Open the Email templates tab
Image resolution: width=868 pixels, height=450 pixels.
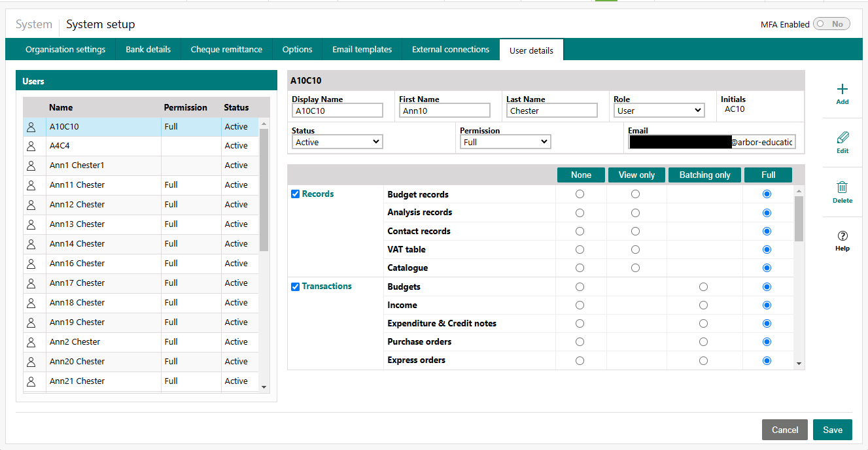click(362, 50)
